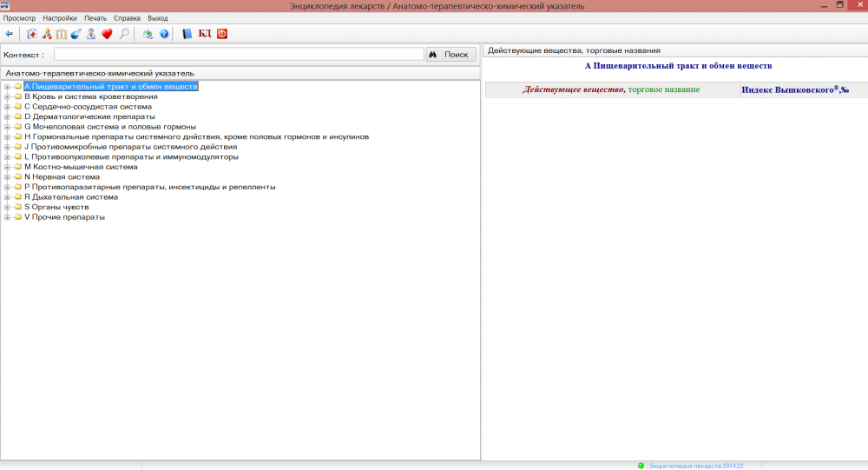The image size is (868, 470).
Task: Click into the Контекст search field
Action: point(239,55)
